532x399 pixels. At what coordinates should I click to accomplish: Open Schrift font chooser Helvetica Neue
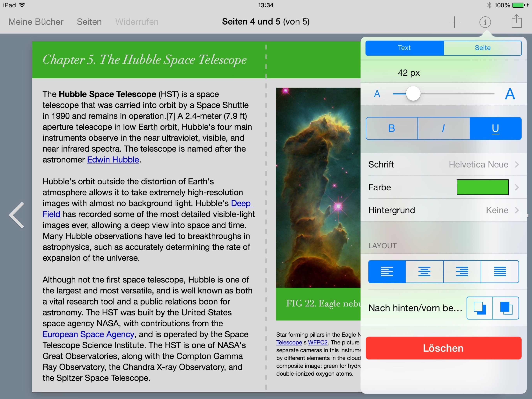[x=443, y=164]
